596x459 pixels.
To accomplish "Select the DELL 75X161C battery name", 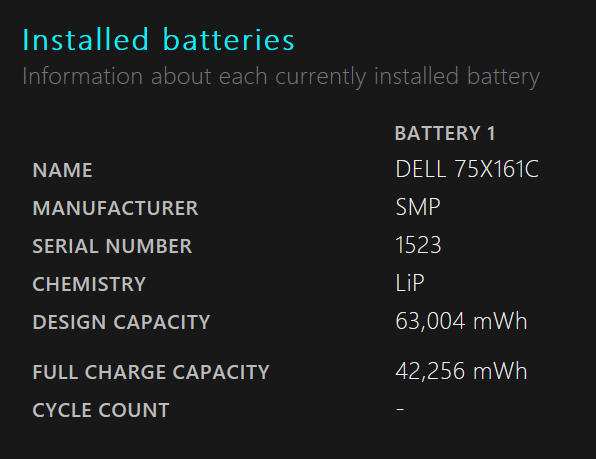I will [467, 169].
